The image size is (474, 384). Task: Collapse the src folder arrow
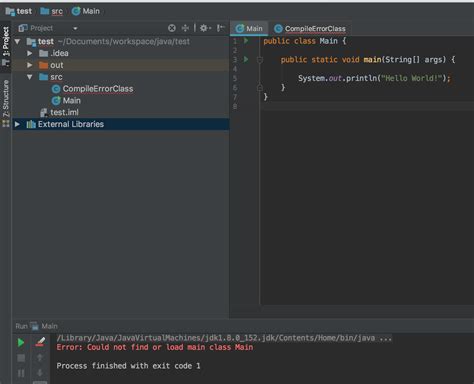(x=30, y=77)
